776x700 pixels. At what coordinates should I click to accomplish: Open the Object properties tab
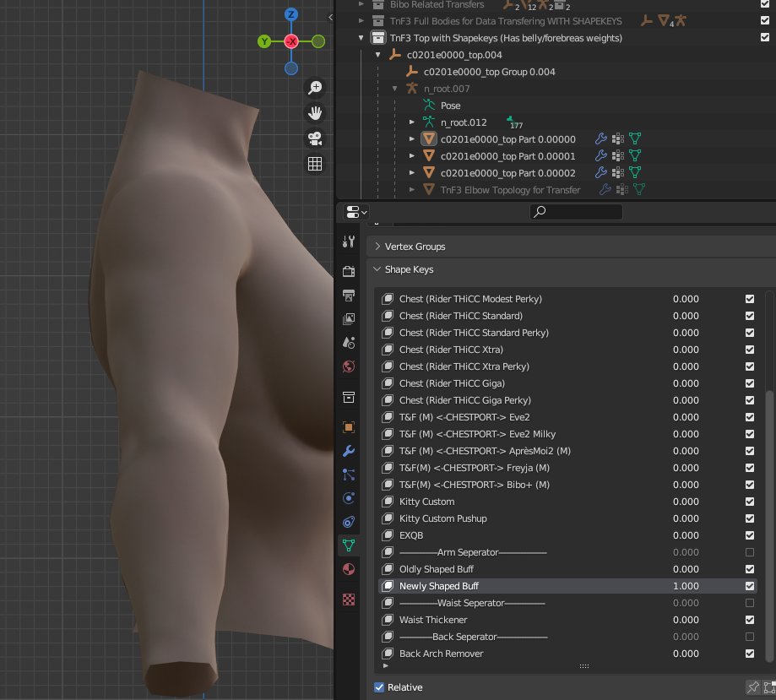[x=349, y=427]
